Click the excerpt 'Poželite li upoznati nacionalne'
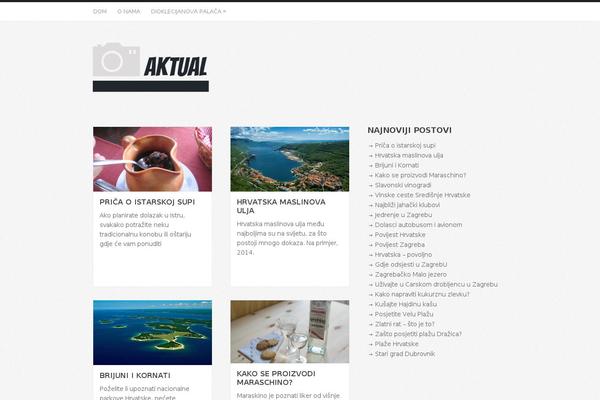The height and width of the screenshot is (400, 600). point(144,393)
